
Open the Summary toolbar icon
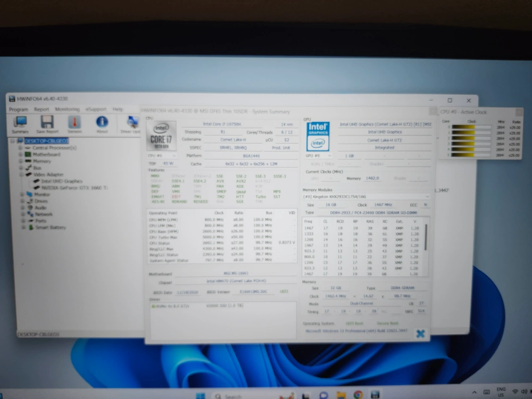click(x=20, y=124)
